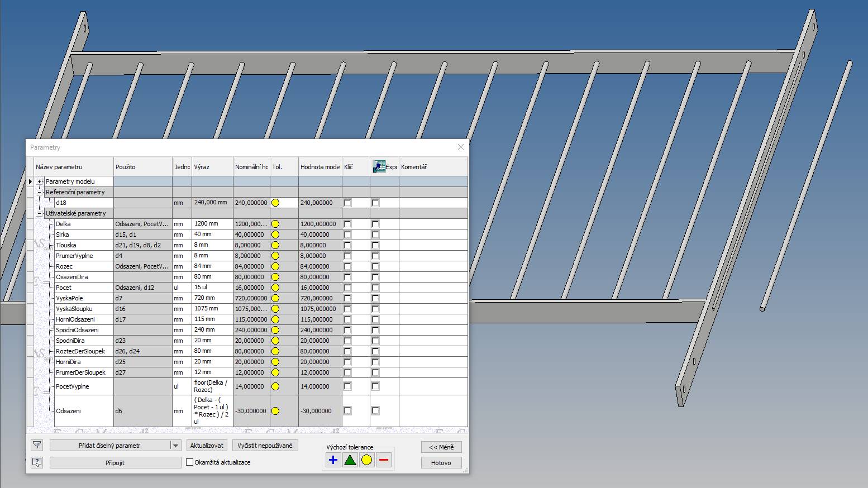Select the red minus default tolerance
This screenshot has height=488, width=868.
point(384,460)
